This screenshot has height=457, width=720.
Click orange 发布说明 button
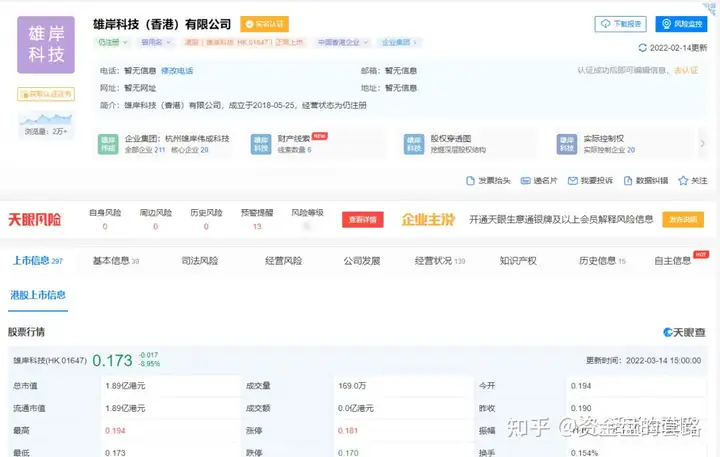pos(683,220)
